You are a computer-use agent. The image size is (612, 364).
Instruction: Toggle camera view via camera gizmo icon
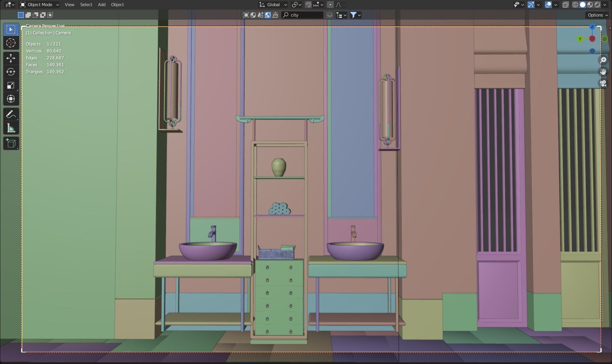click(603, 83)
